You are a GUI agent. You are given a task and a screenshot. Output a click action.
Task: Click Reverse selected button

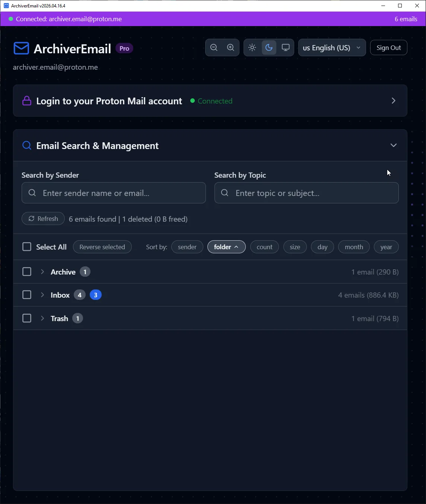[x=102, y=247]
